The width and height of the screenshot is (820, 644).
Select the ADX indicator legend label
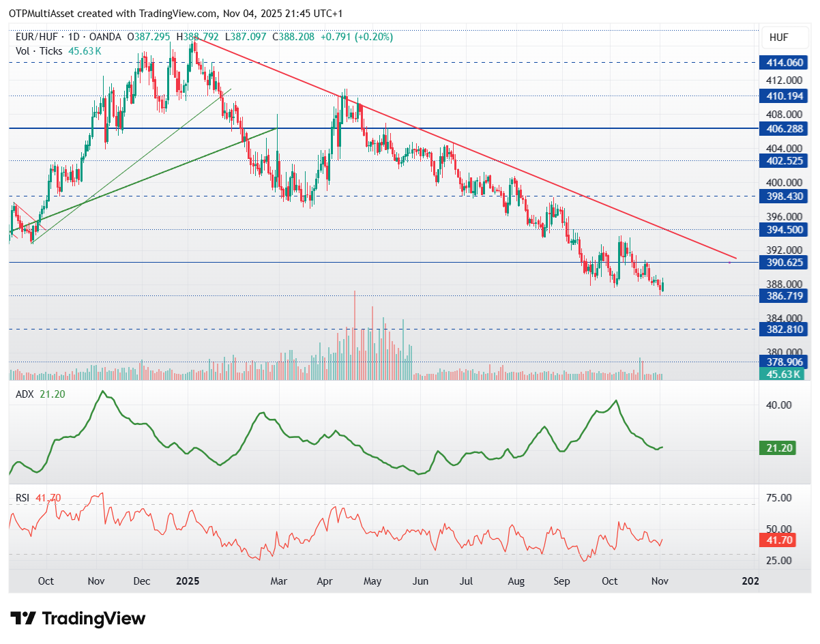click(23, 394)
